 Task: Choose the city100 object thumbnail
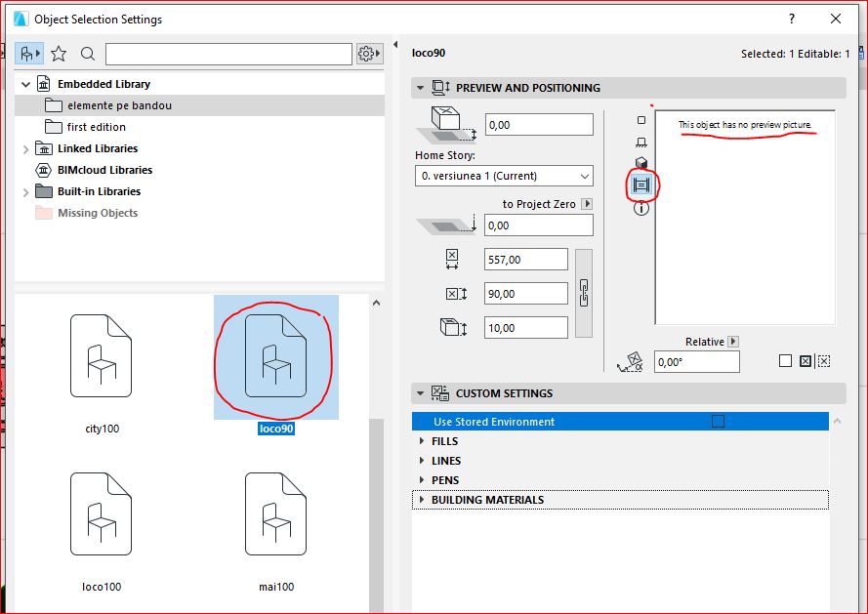pos(102,361)
